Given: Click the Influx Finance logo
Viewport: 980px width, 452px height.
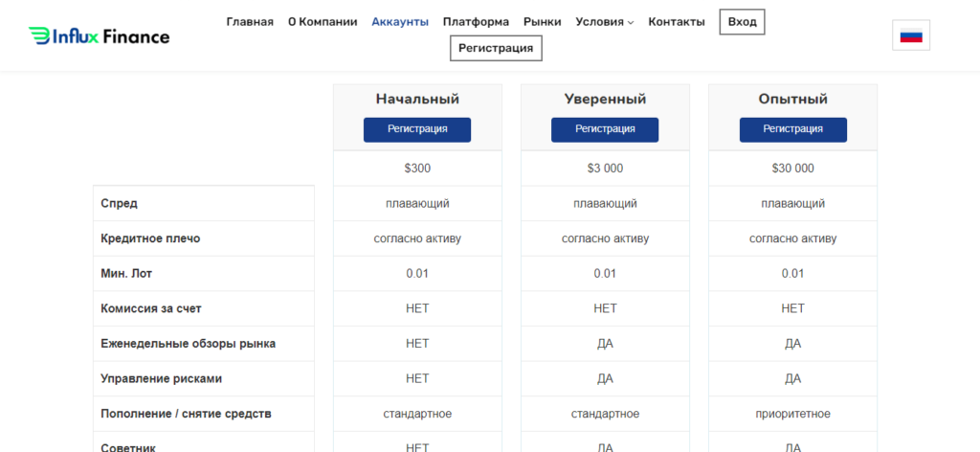Looking at the screenshot, I should (x=99, y=36).
